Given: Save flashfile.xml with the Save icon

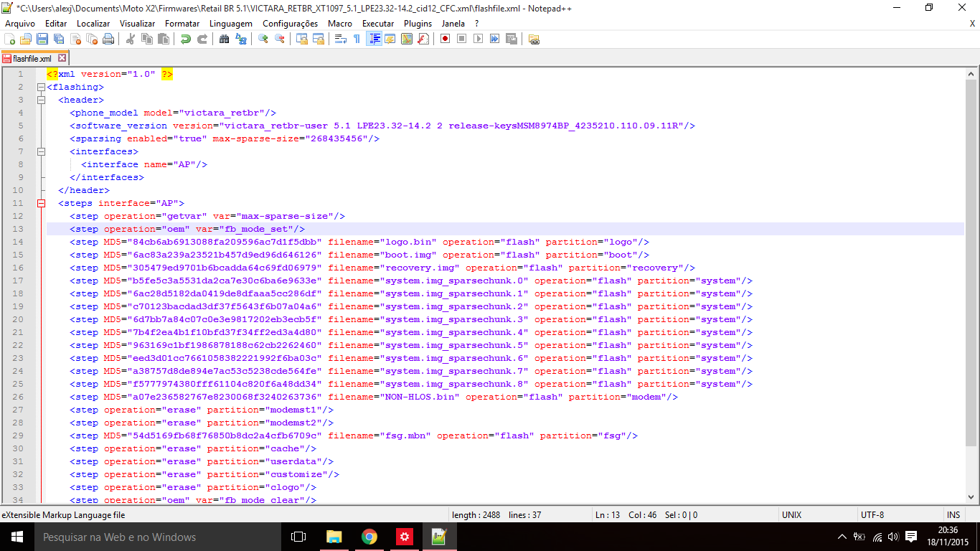Looking at the screenshot, I should tap(42, 39).
